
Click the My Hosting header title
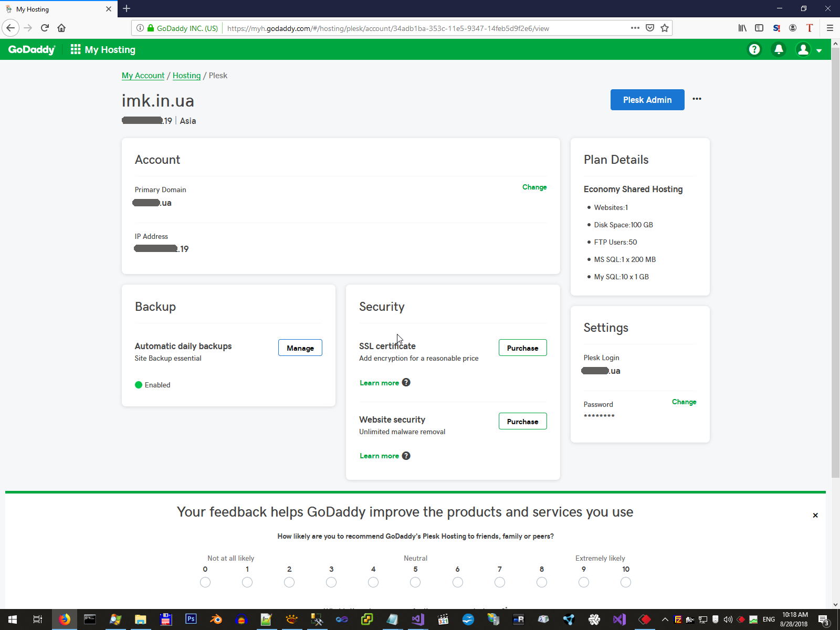110,50
